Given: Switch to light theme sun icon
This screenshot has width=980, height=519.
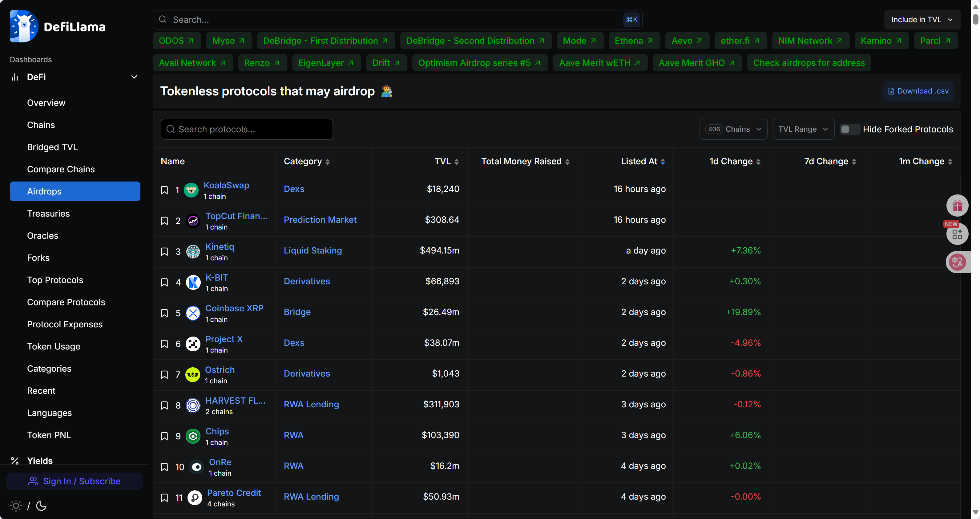Looking at the screenshot, I should click(16, 506).
